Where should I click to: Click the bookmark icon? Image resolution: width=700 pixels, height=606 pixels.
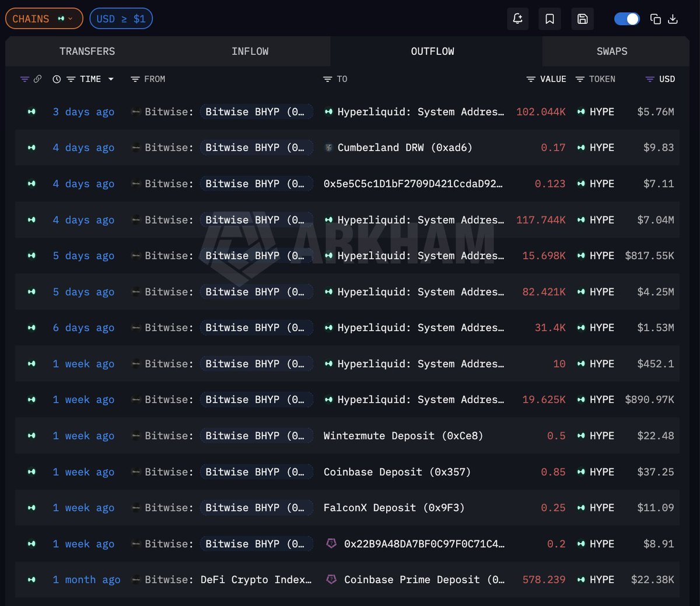[x=549, y=19]
